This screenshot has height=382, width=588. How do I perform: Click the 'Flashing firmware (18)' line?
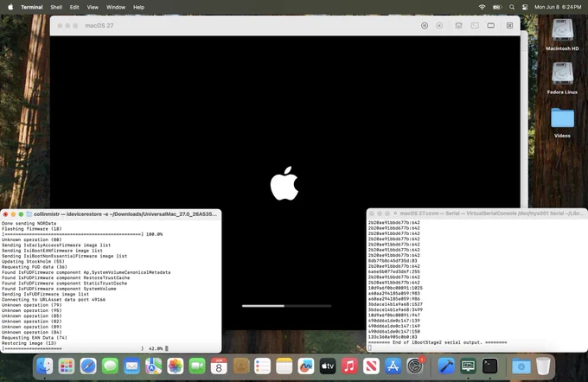coord(31,229)
